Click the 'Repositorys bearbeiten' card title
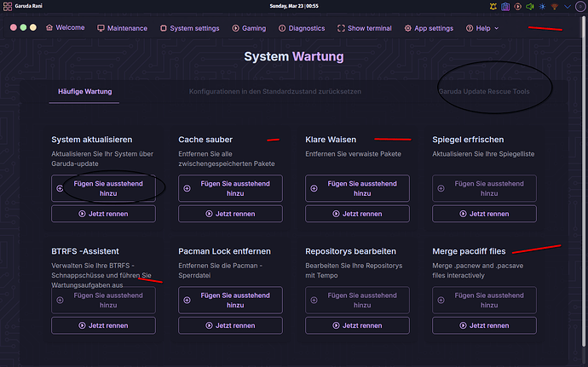The width and height of the screenshot is (588, 367). click(x=350, y=251)
